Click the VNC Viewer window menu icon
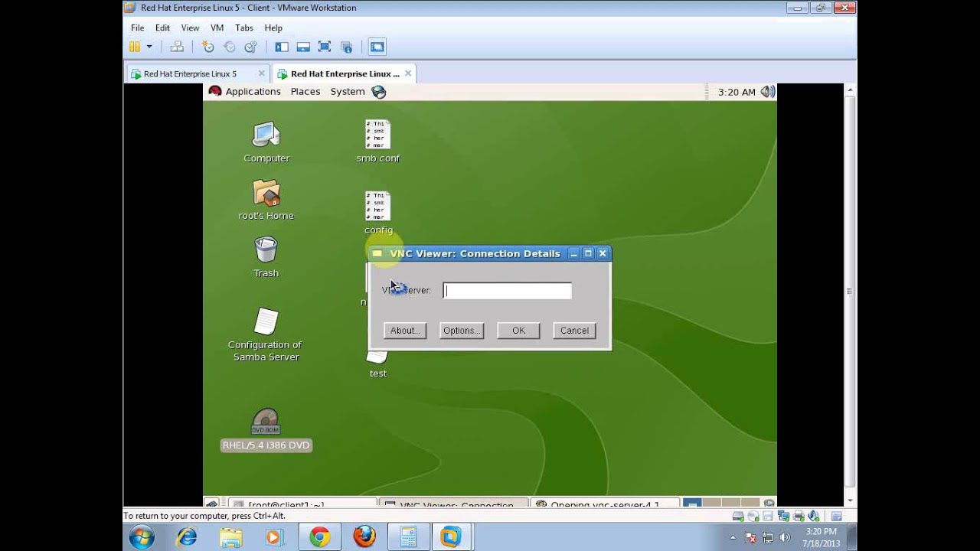Viewport: 980px width, 551px height. [377, 253]
